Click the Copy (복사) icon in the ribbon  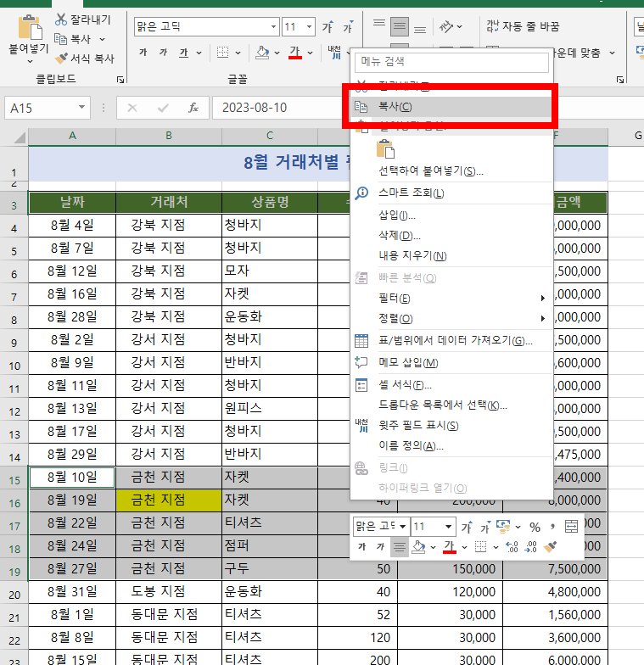tap(61, 39)
